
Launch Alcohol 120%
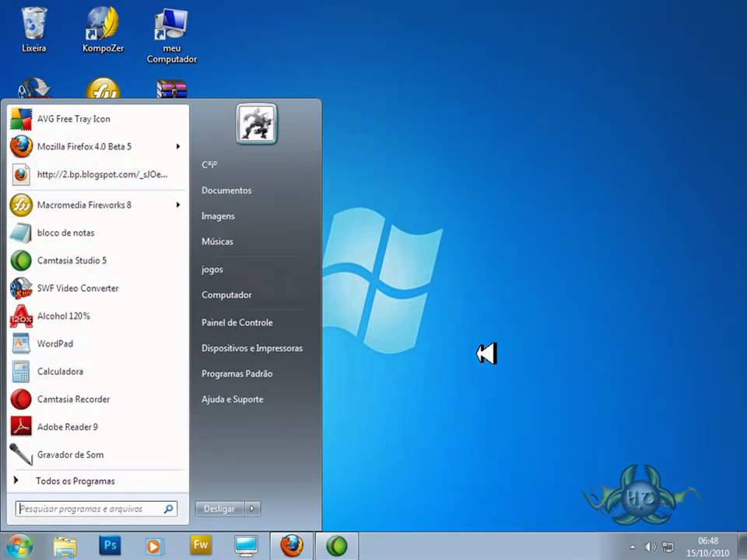pyautogui.click(x=98, y=317)
